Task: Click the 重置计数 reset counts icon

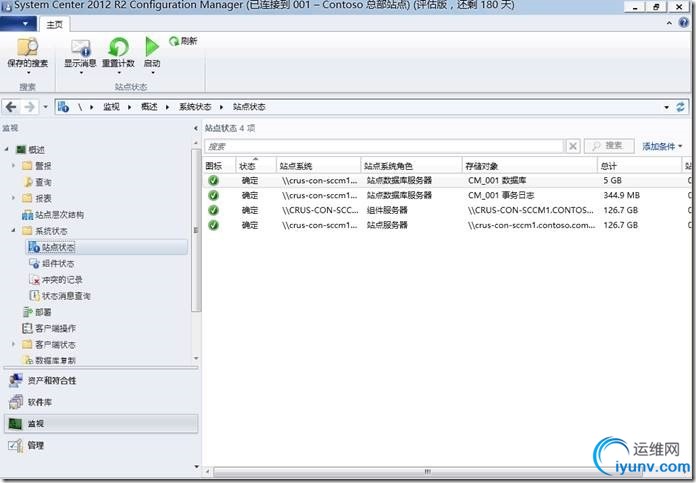Action: point(119,47)
